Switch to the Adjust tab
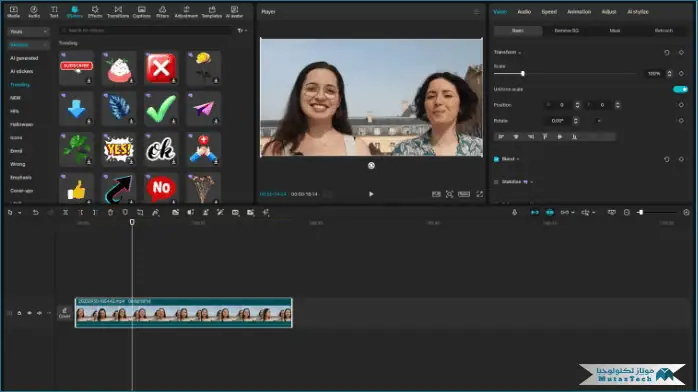The height and width of the screenshot is (392, 698). (x=609, y=12)
